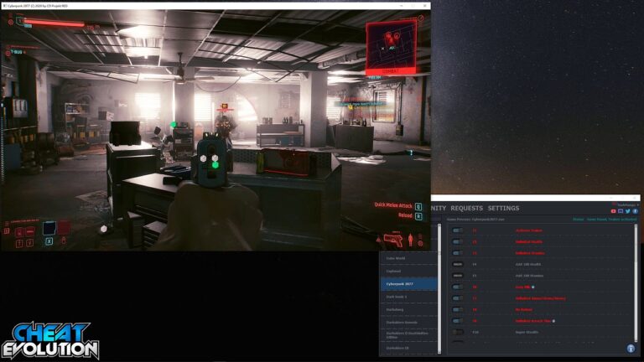
Task: Toggle the F3 Infinite Stamina switch
Action: pos(458,253)
